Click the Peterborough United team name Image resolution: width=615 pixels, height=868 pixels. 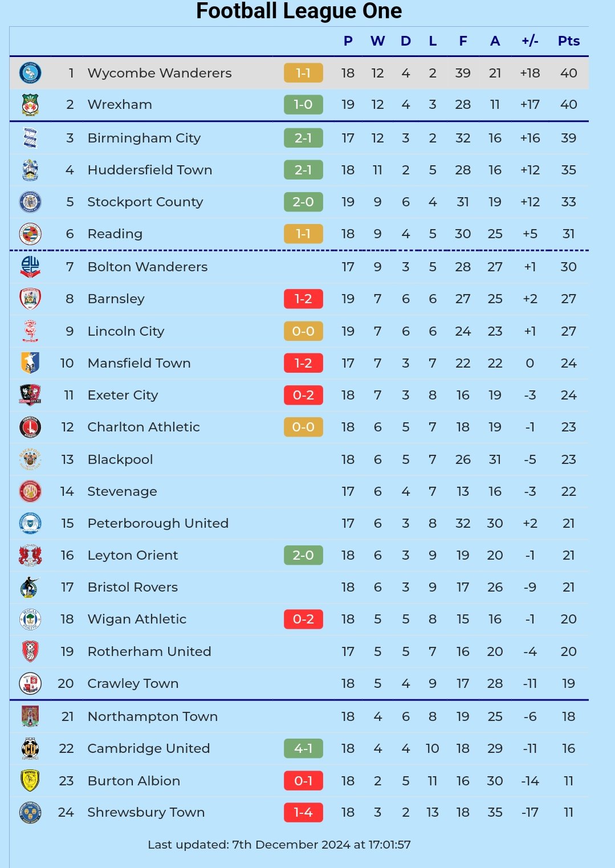pyautogui.click(x=158, y=523)
